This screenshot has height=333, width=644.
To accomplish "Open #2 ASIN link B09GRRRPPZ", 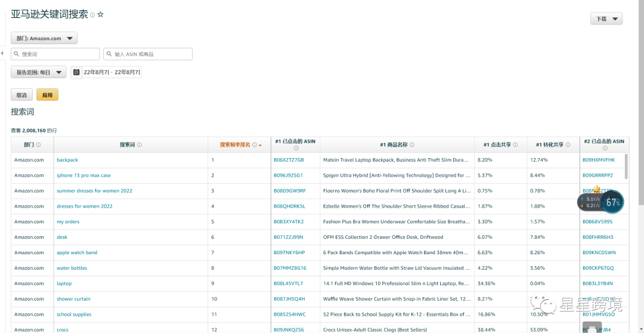I will (x=597, y=175).
